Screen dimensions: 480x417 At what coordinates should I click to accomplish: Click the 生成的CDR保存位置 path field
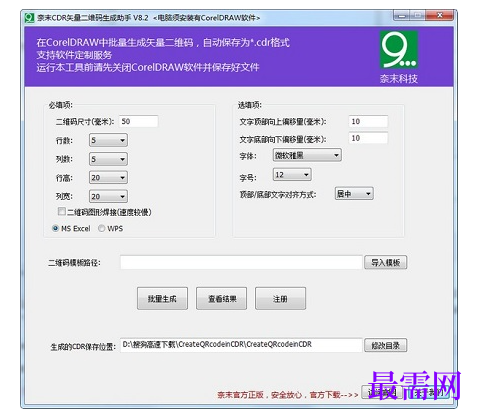point(241,345)
